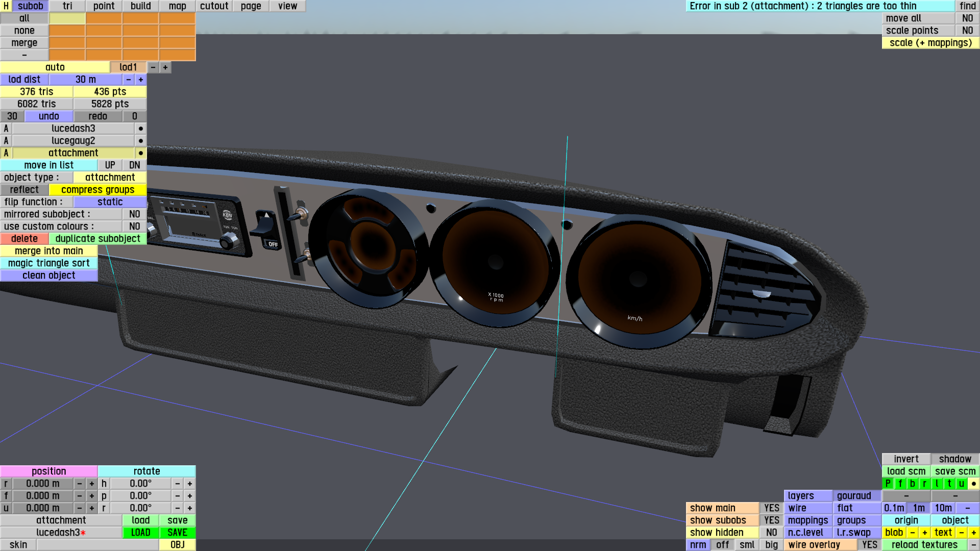Increase the heading rotate angle with plus
The image size is (980, 551).
(x=190, y=484)
